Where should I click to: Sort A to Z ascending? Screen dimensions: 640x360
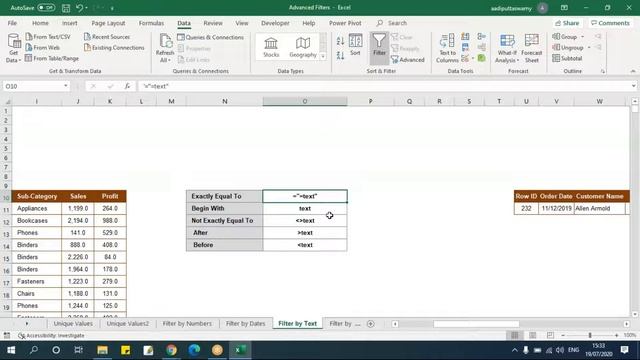tap(340, 40)
